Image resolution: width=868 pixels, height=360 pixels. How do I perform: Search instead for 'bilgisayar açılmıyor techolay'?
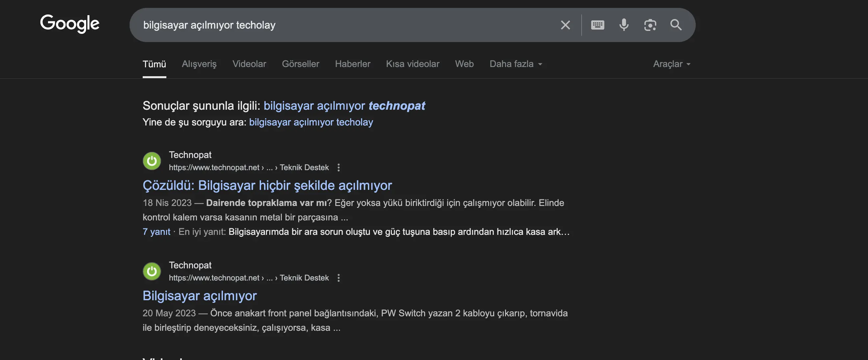coord(311,122)
